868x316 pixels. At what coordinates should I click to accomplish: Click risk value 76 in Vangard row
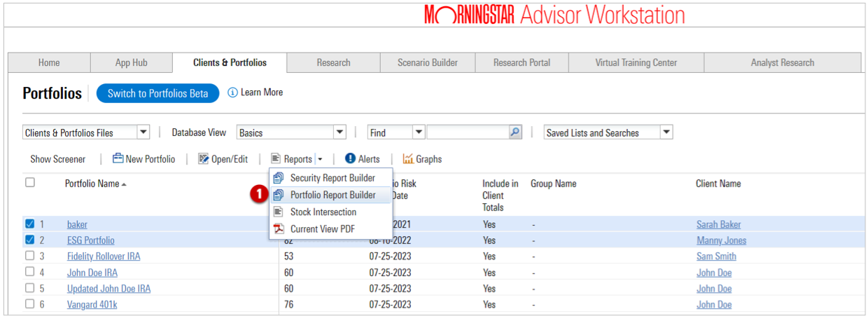point(289,305)
